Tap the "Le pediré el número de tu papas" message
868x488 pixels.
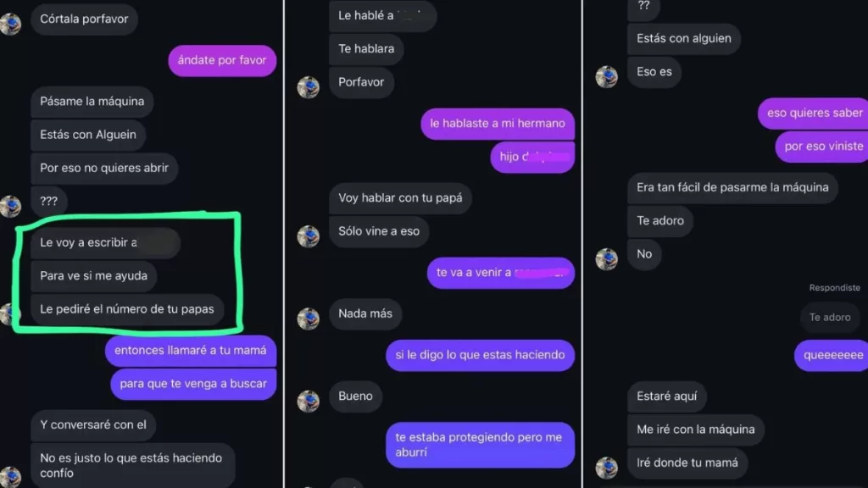pos(127,308)
